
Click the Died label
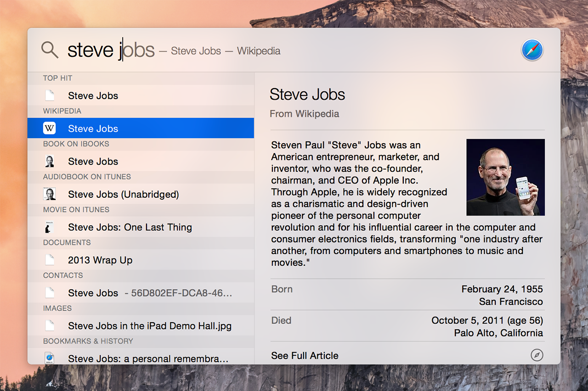coord(281,320)
